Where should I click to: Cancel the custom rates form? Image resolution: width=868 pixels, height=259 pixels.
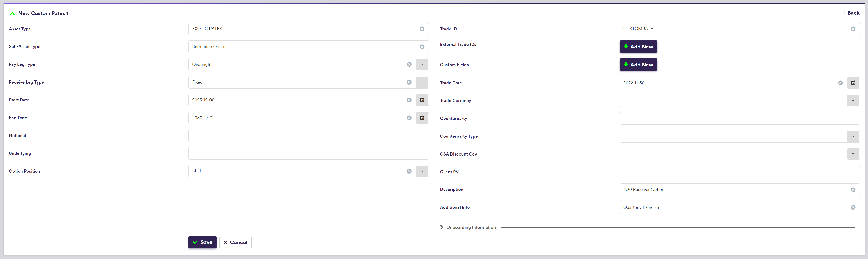235,242
